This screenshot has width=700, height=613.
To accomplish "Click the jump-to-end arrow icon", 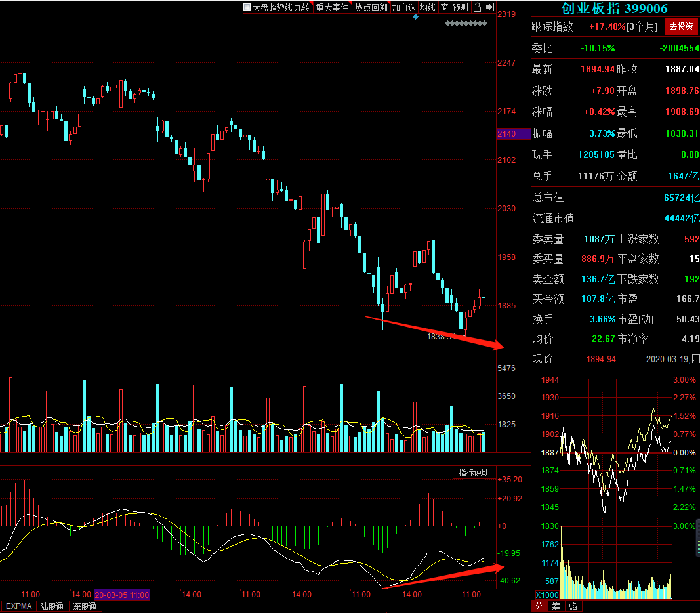I will (x=490, y=7).
